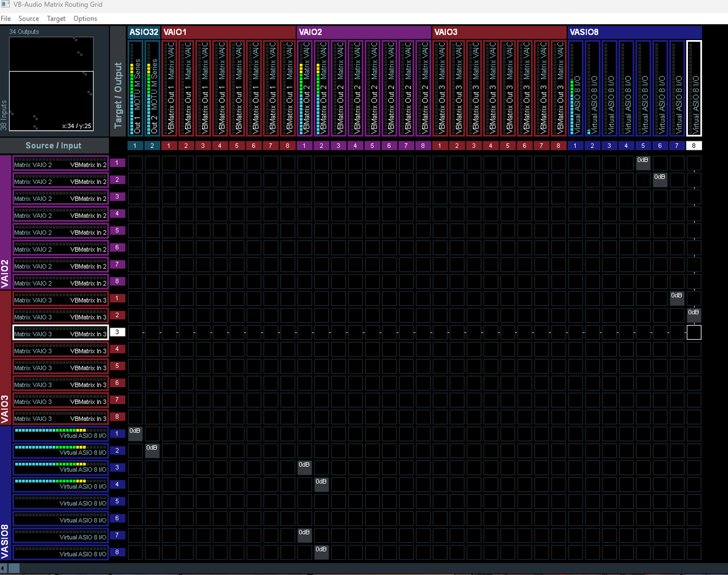Select VAIO2 input row number 1

[x=117, y=163]
